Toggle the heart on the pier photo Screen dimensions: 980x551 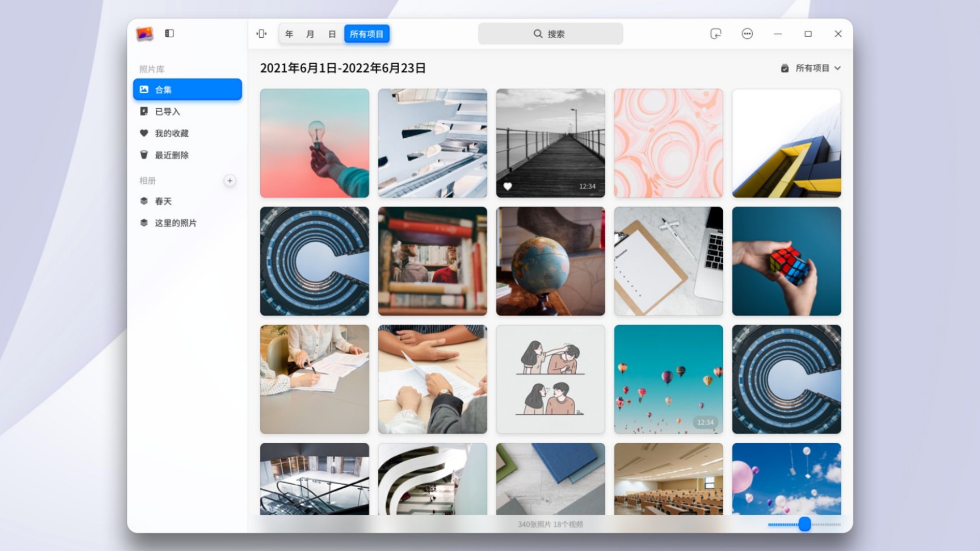tap(507, 186)
